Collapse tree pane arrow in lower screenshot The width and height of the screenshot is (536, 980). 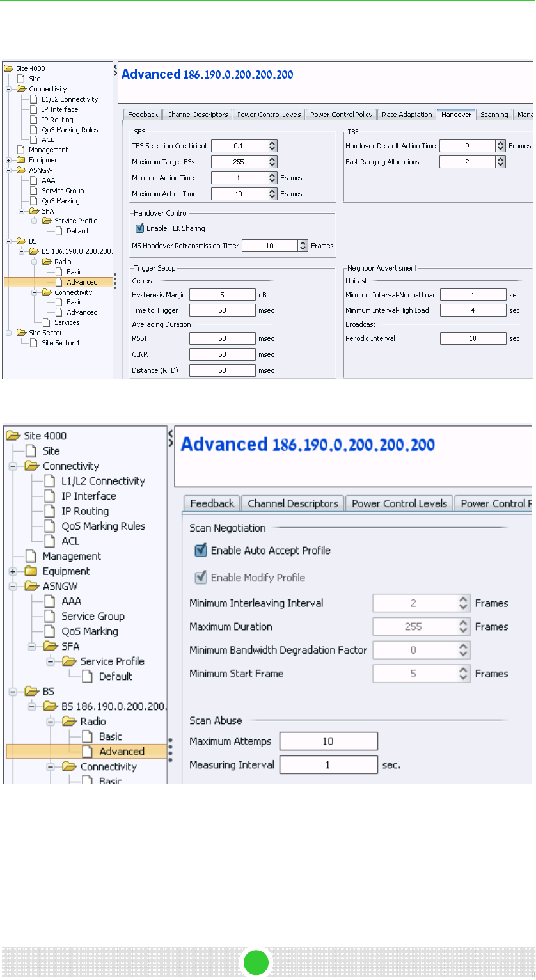click(x=170, y=432)
